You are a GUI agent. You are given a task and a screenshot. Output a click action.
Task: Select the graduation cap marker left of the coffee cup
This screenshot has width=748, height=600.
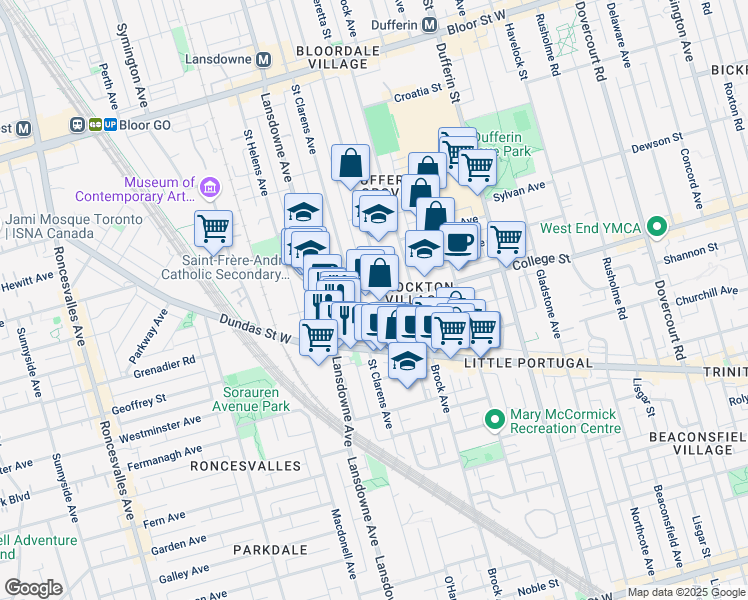tap(424, 250)
